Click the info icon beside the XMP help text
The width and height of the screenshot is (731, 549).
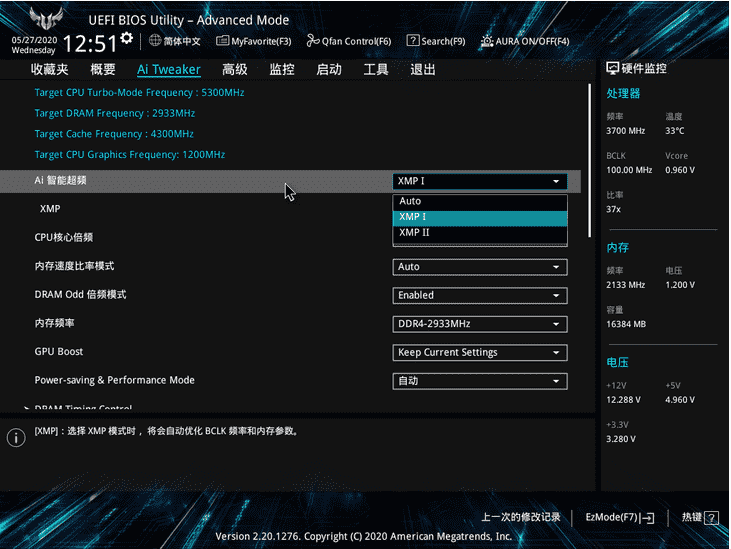click(x=16, y=438)
